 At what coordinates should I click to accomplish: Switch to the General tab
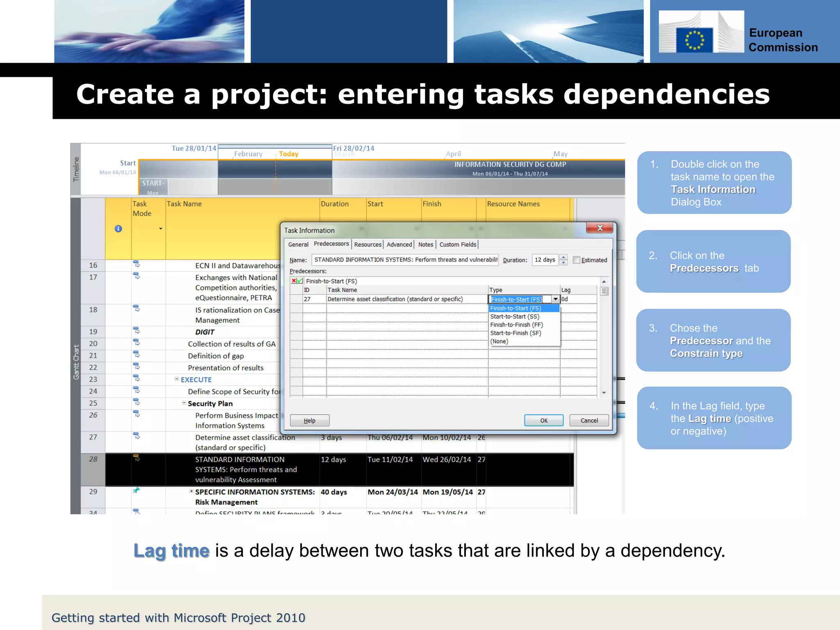[x=298, y=244]
